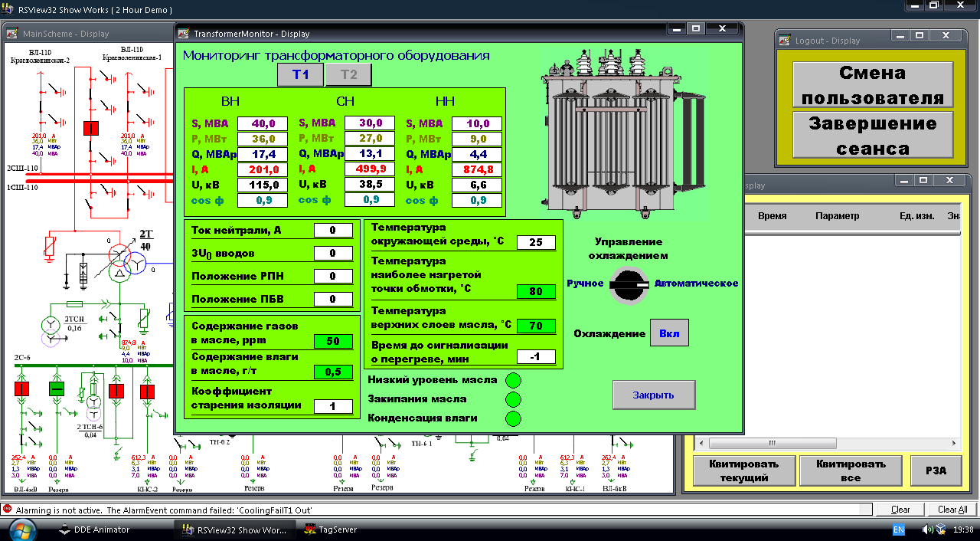
Task: Click the Logout window title icon
Action: click(785, 40)
